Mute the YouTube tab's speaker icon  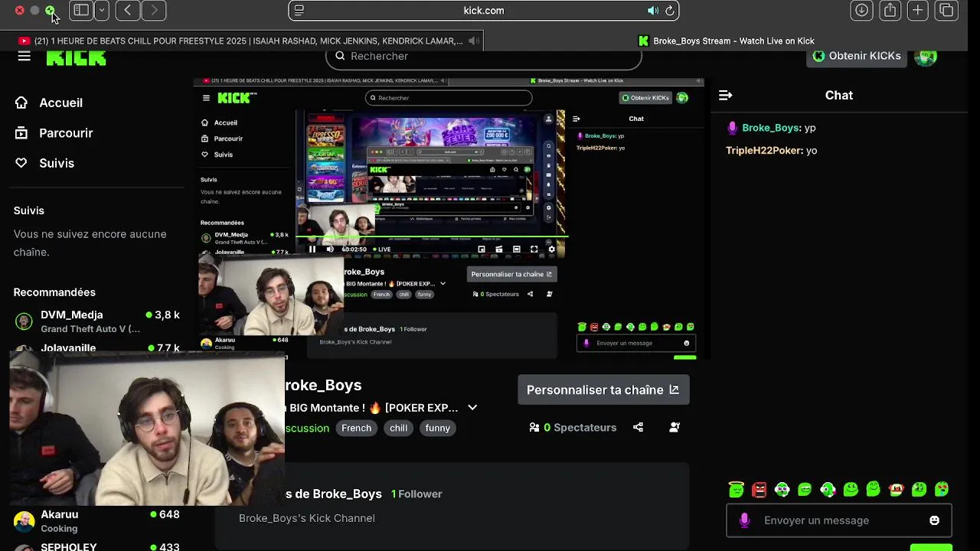[x=474, y=41]
